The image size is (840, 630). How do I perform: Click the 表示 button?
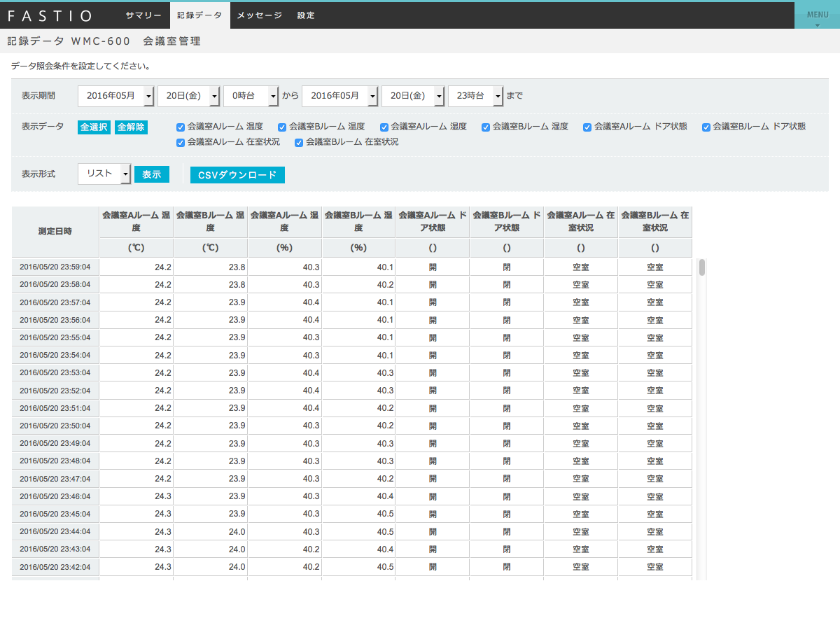click(x=152, y=174)
